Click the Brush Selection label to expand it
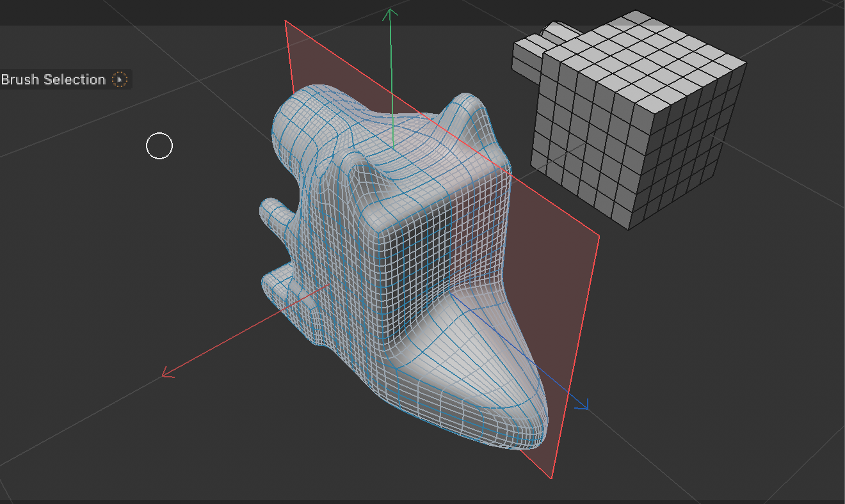 [53, 79]
